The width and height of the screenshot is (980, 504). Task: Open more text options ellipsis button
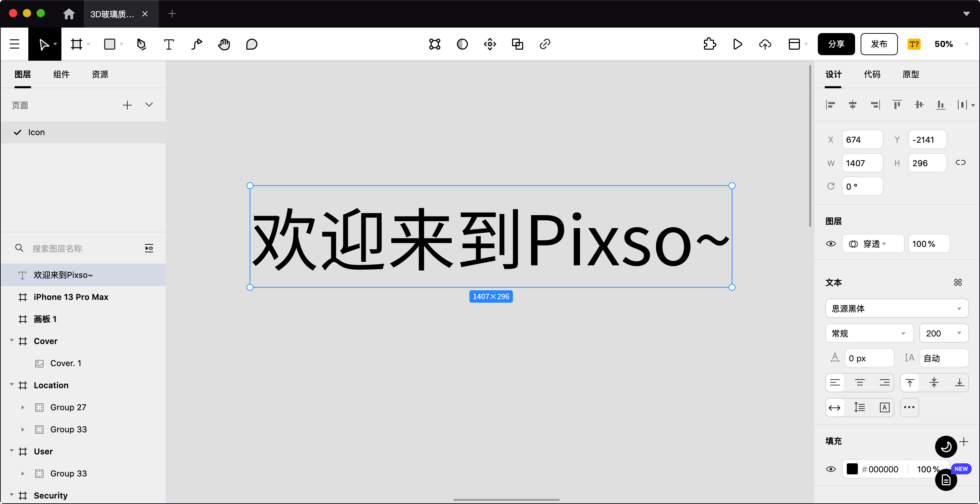click(x=909, y=407)
